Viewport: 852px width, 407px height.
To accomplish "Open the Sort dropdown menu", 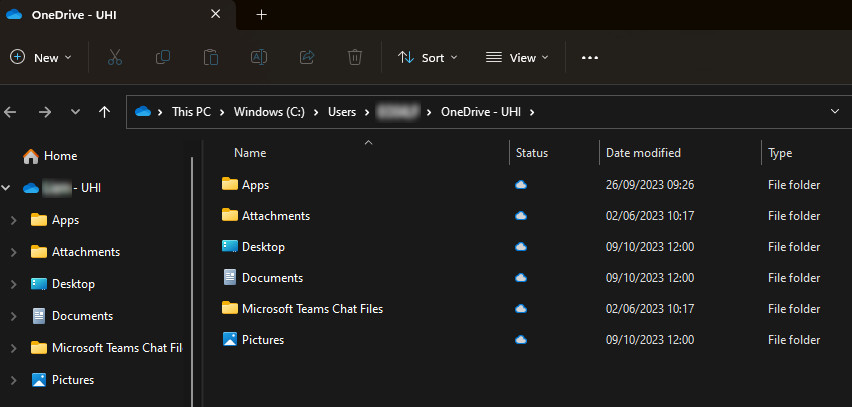I will point(427,58).
